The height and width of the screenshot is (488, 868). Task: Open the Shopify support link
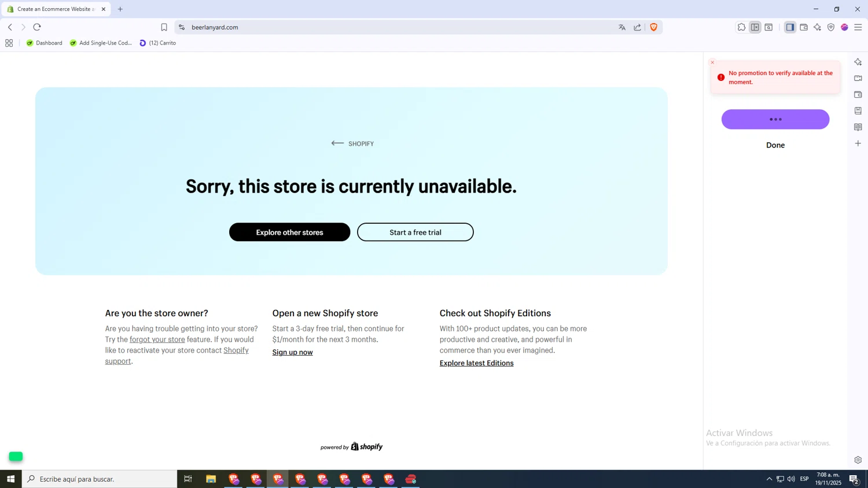(177, 356)
